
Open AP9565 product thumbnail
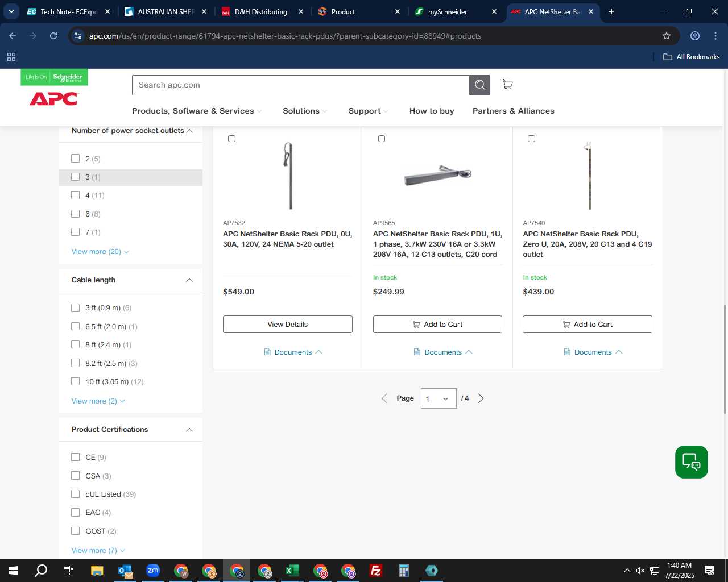(x=438, y=176)
